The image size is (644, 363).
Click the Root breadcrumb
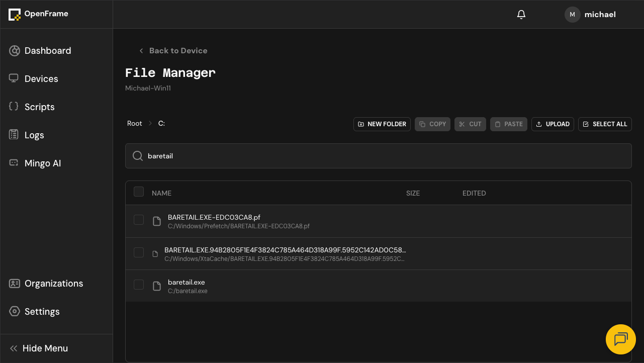[135, 123]
